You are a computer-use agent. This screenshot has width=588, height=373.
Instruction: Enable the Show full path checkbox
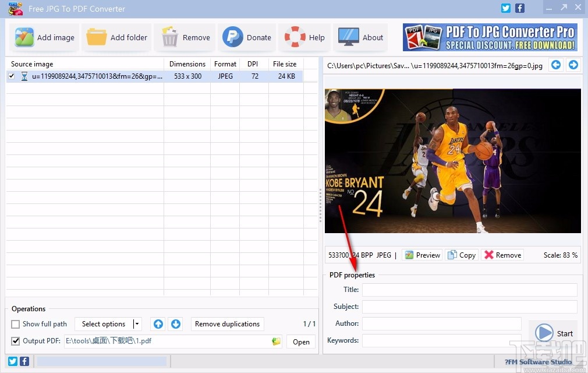[x=15, y=324]
